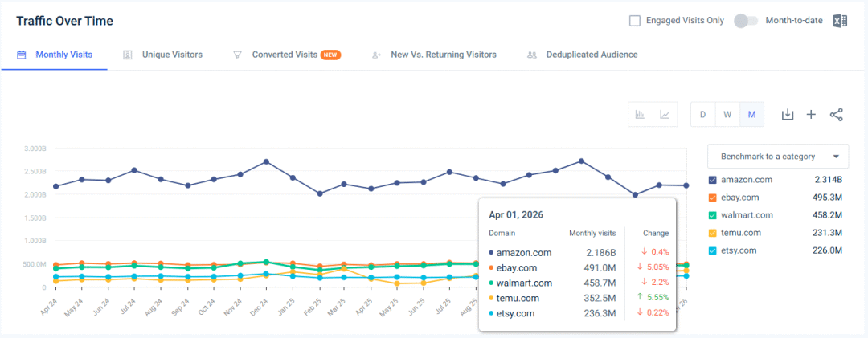Click Apr 24 x-axis label
Image resolution: width=868 pixels, height=338 pixels.
(49, 307)
